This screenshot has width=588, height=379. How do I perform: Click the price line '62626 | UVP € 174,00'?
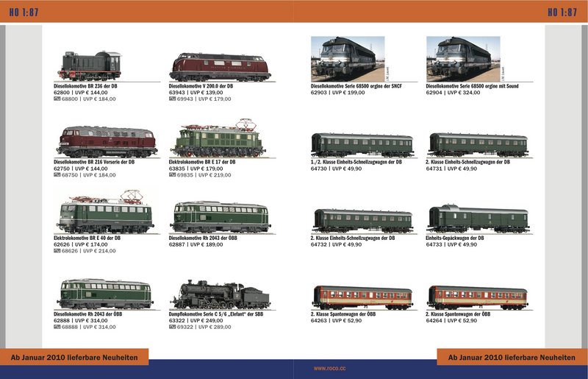81,244
